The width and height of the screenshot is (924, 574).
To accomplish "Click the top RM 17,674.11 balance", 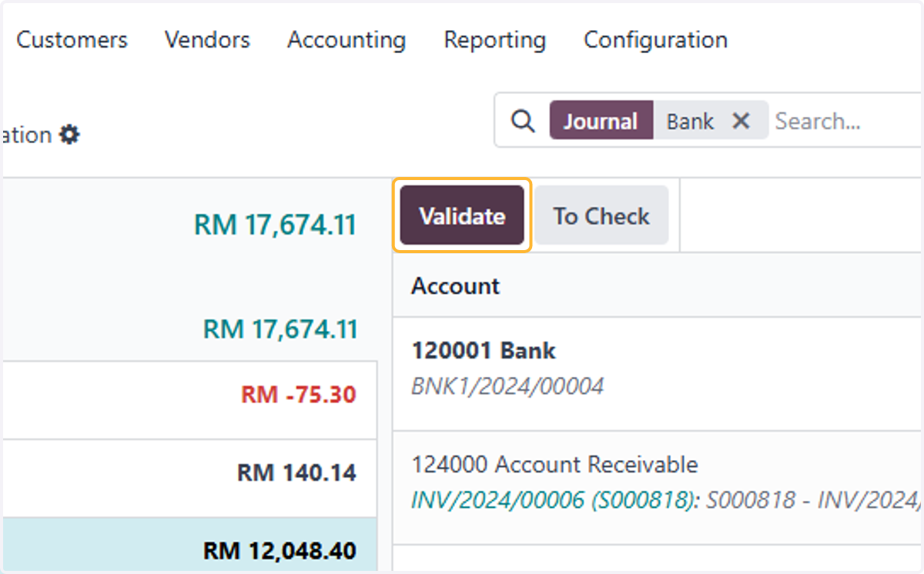I will click(x=275, y=225).
